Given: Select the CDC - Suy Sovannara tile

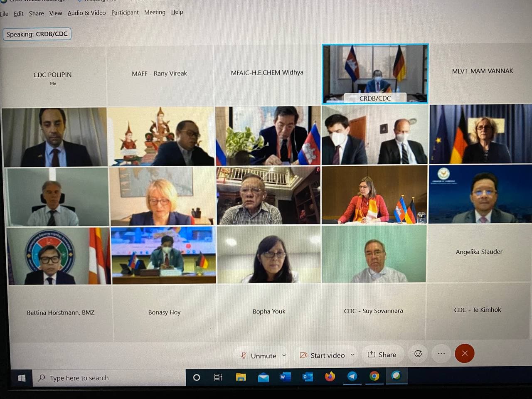Looking at the screenshot, I should click(373, 311).
